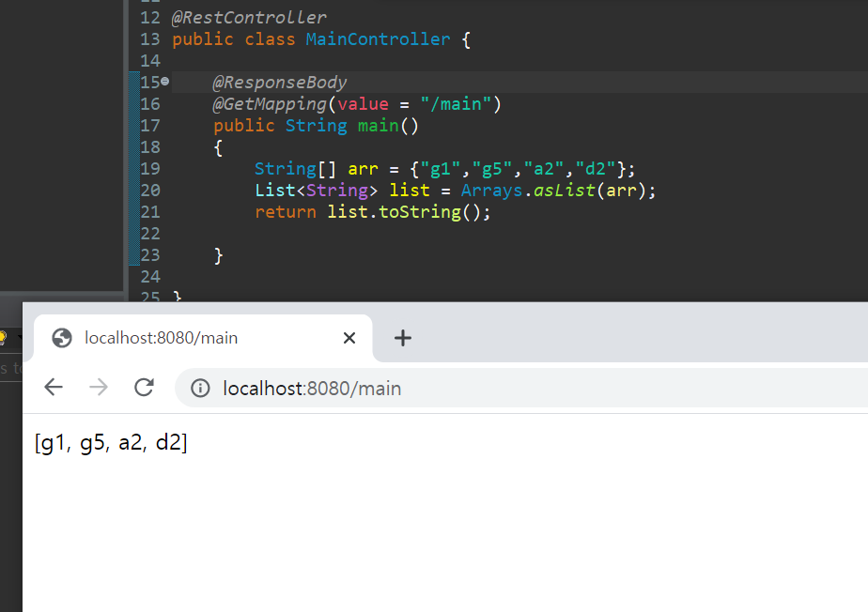The width and height of the screenshot is (868, 612).
Task: Click the String[] arr declaration
Action: coord(316,169)
